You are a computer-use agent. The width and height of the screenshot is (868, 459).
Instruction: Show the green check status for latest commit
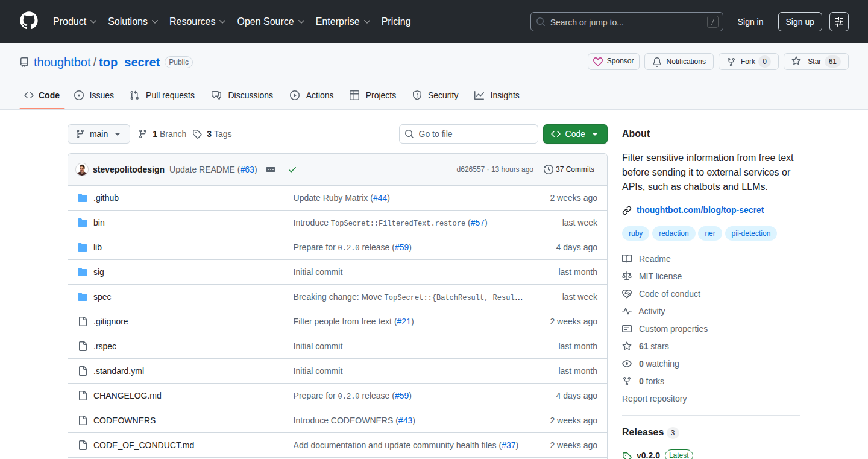[292, 169]
